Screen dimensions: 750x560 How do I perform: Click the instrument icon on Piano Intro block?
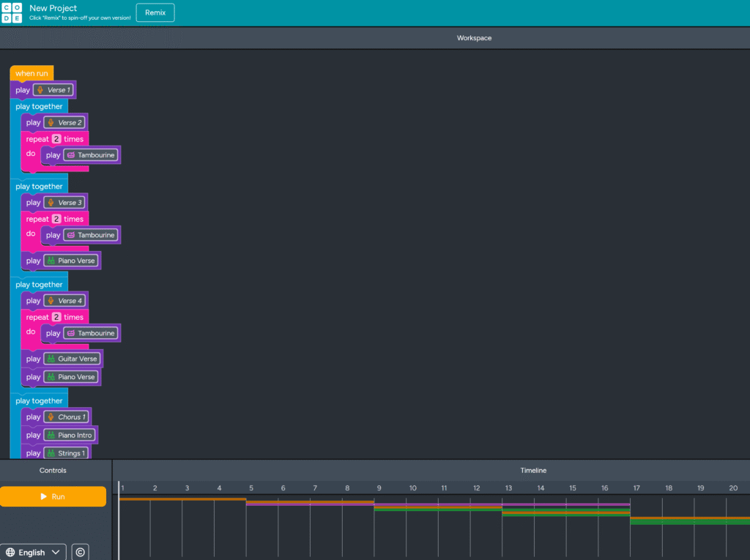tap(51, 436)
